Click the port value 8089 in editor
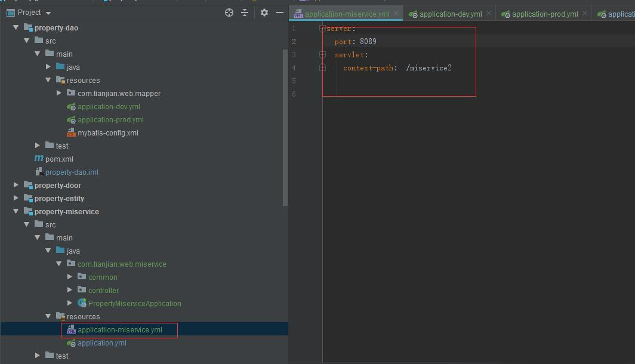 coord(368,42)
